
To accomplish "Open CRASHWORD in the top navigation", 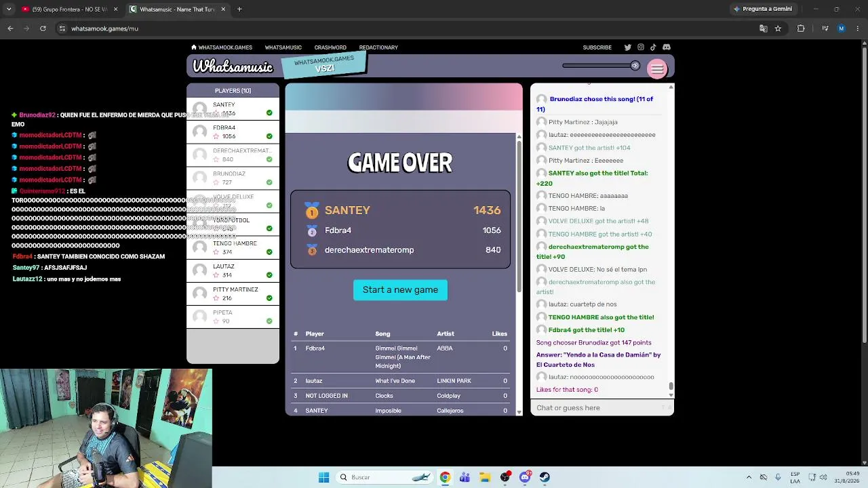I will pyautogui.click(x=330, y=47).
